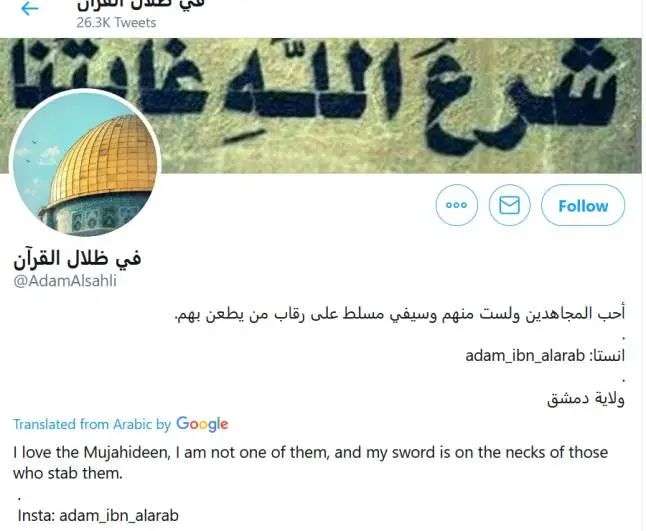This screenshot has height=531, width=646.
Task: View the Arabic calligraphy header banner
Action: tap(321, 105)
